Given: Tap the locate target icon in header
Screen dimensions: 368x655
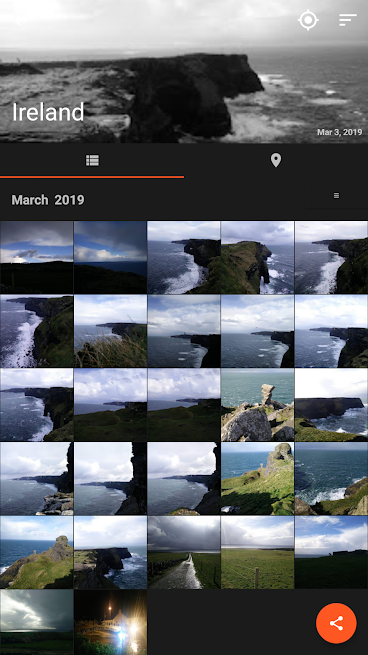Looking at the screenshot, I should 308,20.
